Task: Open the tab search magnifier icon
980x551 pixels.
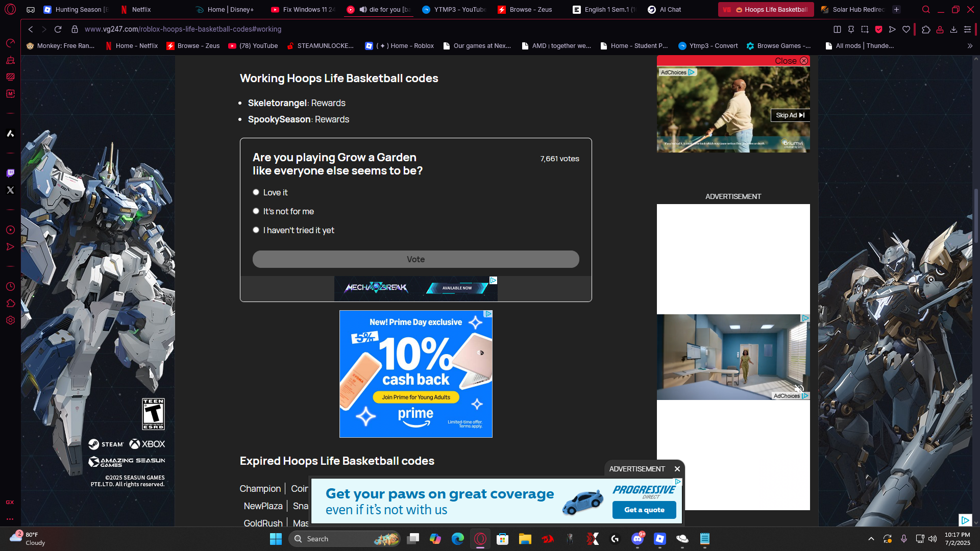Action: [x=926, y=9]
